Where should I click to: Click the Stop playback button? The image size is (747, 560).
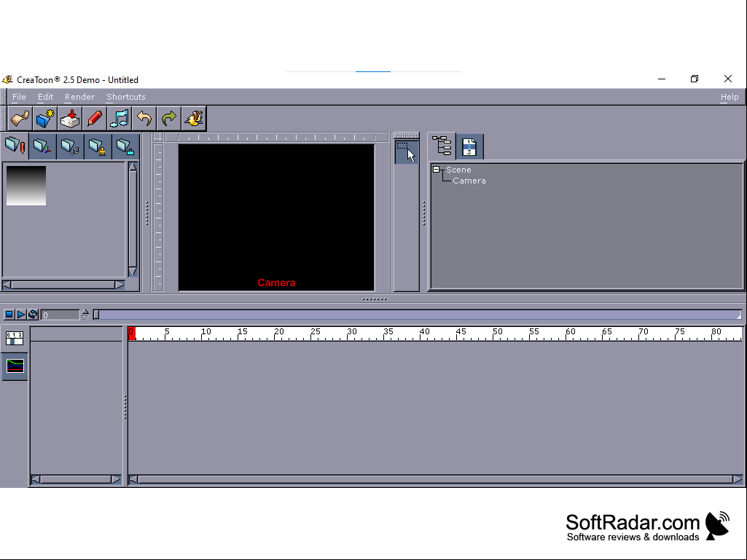tap(9, 315)
